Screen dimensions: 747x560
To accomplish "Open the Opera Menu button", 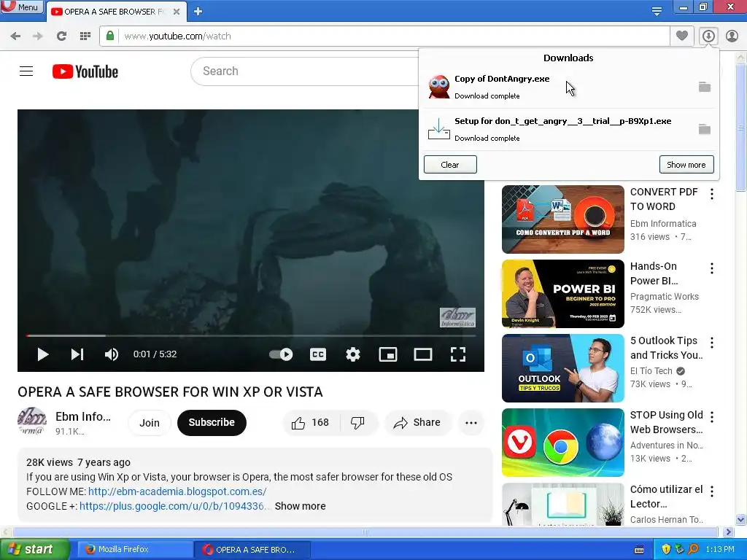I will (x=22, y=7).
